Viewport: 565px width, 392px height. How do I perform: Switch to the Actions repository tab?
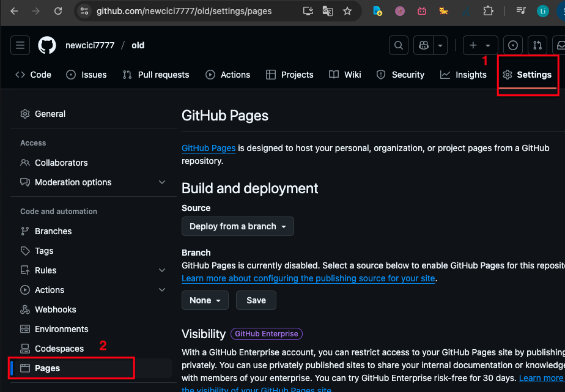click(x=227, y=75)
